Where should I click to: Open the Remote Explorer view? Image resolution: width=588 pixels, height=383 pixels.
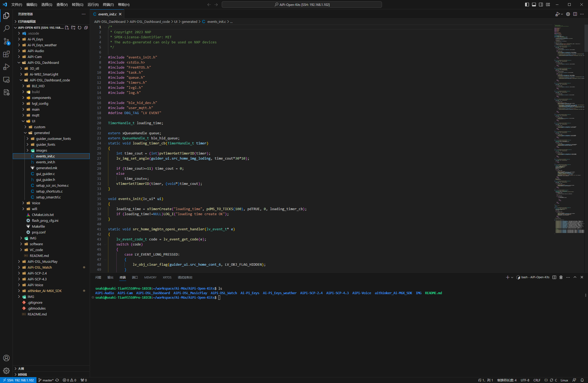(x=6, y=80)
